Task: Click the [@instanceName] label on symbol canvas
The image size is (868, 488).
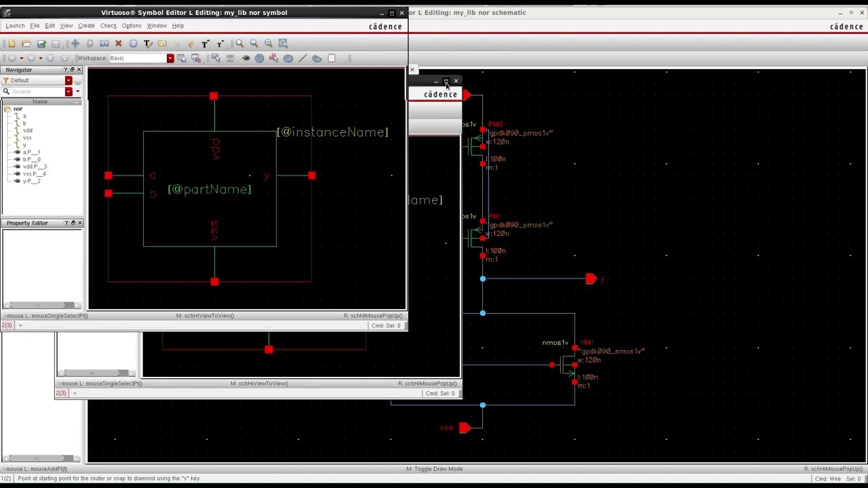Action: tap(333, 132)
